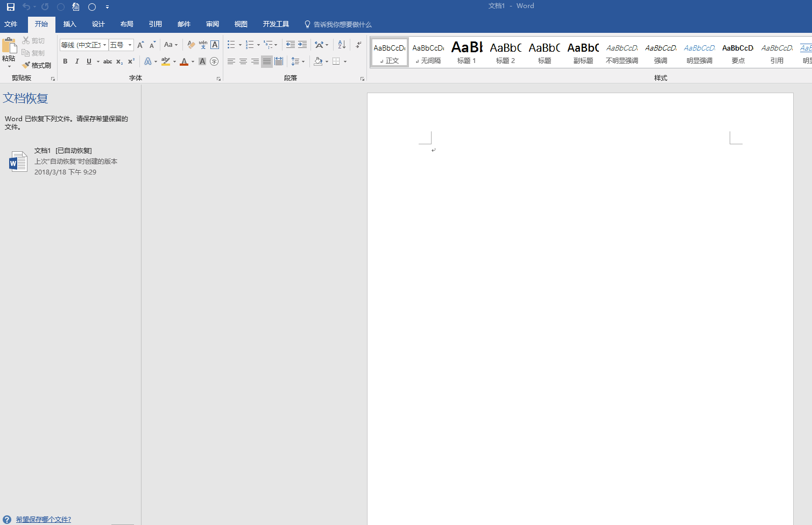Open the font size dropdown (五号)
This screenshot has height=525, width=812.
(130, 45)
